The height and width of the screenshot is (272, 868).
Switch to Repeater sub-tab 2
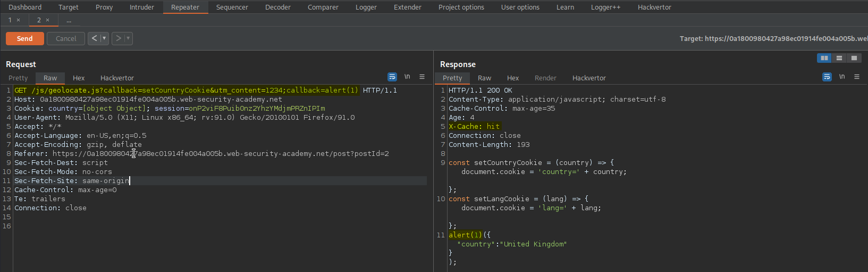39,20
